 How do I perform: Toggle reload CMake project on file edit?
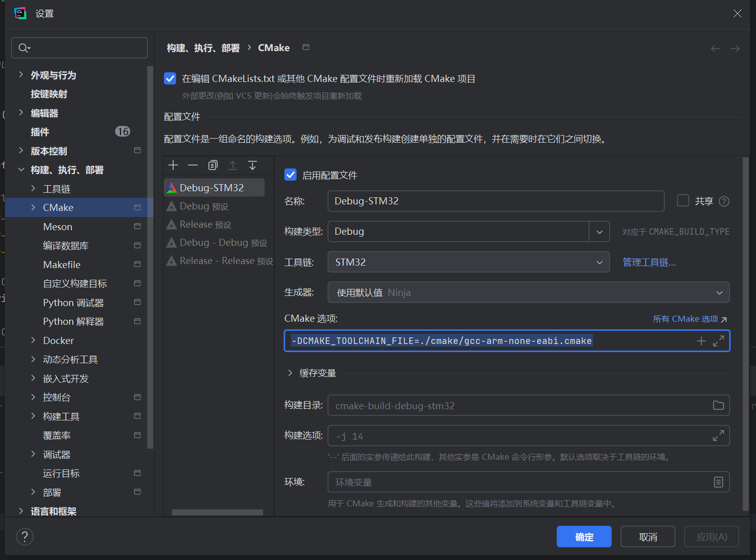[x=170, y=78]
